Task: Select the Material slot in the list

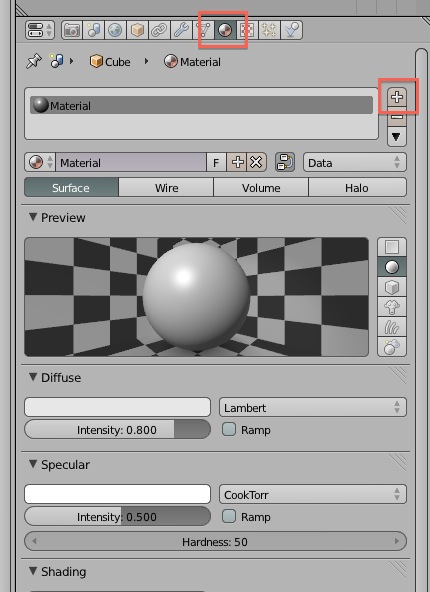Action: pyautogui.click(x=201, y=105)
